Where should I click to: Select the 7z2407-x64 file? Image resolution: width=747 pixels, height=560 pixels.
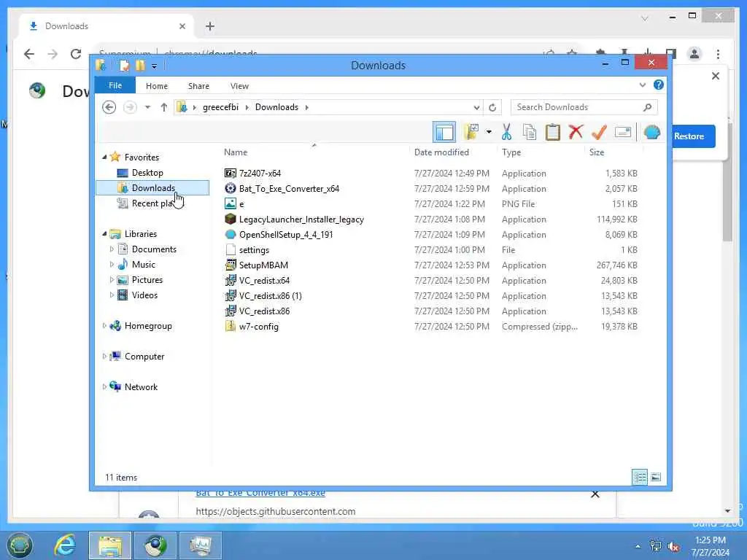(x=260, y=174)
